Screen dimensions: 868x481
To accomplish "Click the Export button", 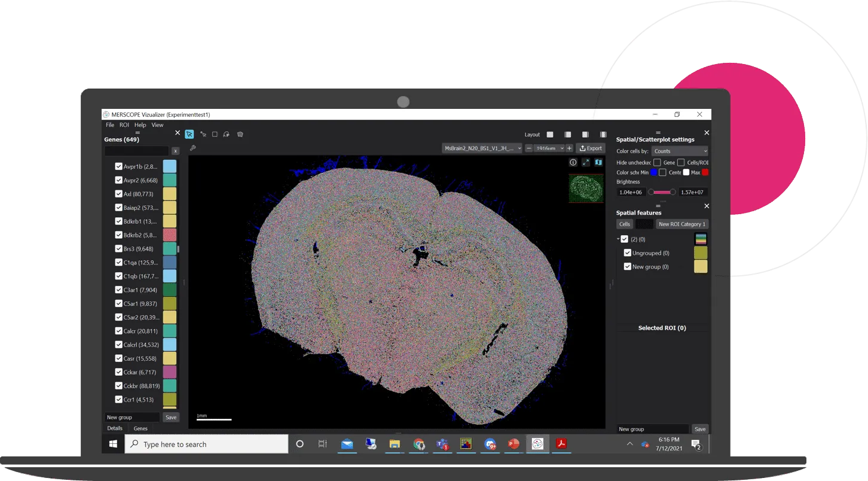I will (591, 148).
